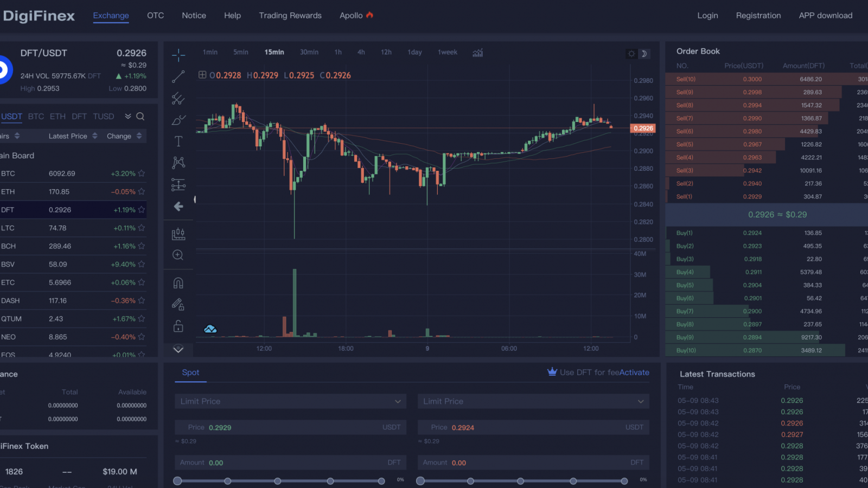868x488 pixels.
Task: Click sell Amount field showing 0.00
Action: 533,463
